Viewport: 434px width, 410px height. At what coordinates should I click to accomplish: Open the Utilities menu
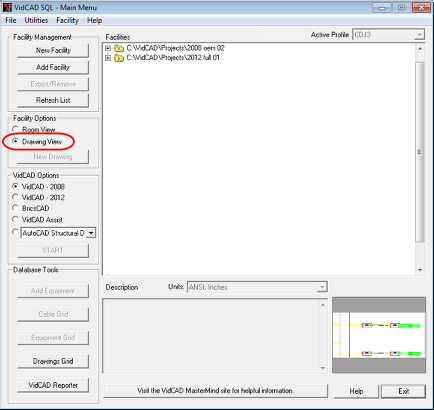pyautogui.click(x=36, y=20)
